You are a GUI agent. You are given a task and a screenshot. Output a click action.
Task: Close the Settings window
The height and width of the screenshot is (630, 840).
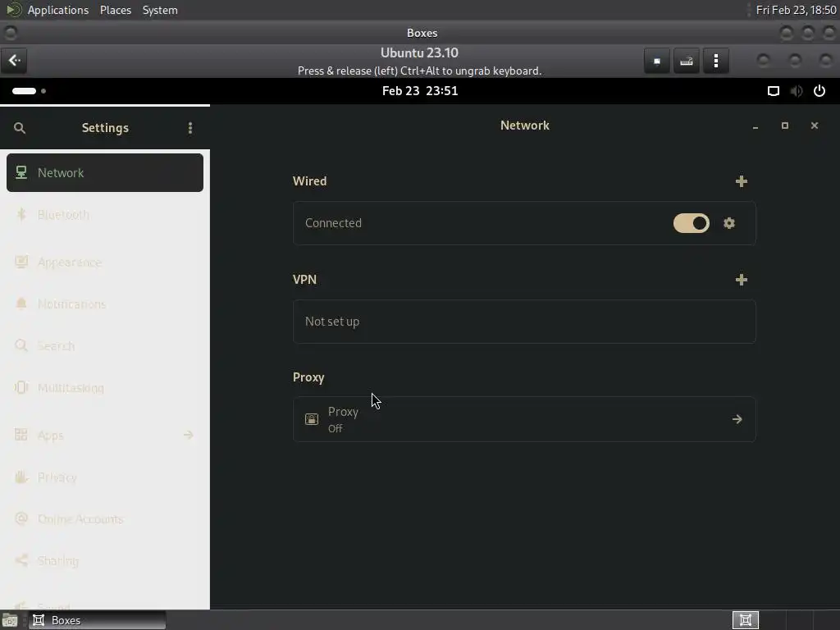click(x=815, y=126)
